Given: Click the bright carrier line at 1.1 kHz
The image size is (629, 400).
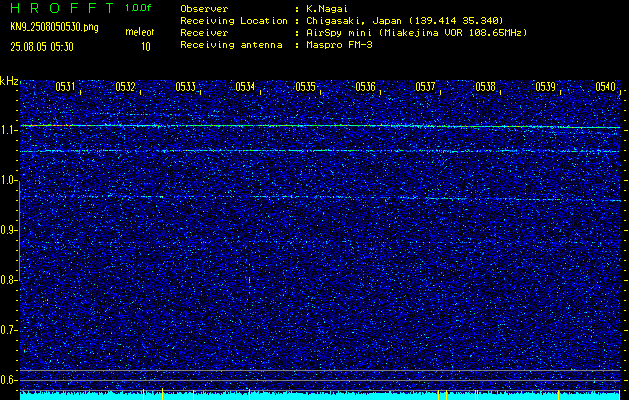Looking at the screenshot, I should point(320,126).
